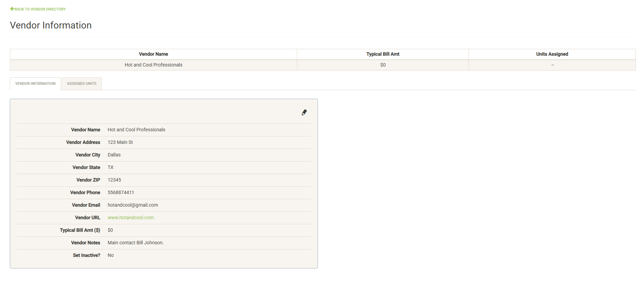Click the hotandcool@gmail.com email value
The height and width of the screenshot is (284, 644).
point(133,205)
